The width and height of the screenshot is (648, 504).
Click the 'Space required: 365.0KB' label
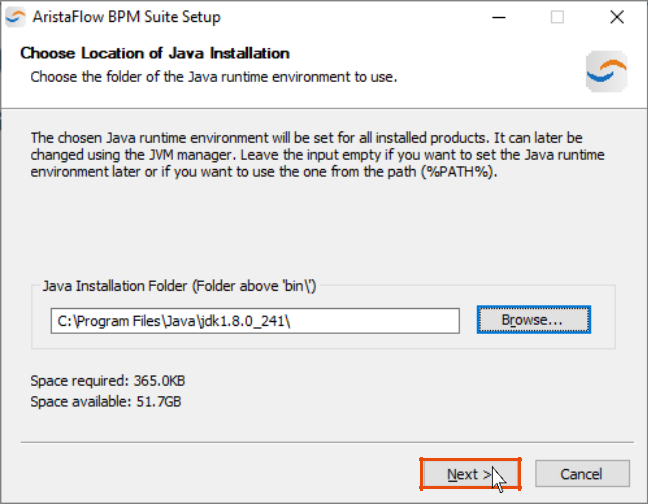(107, 380)
